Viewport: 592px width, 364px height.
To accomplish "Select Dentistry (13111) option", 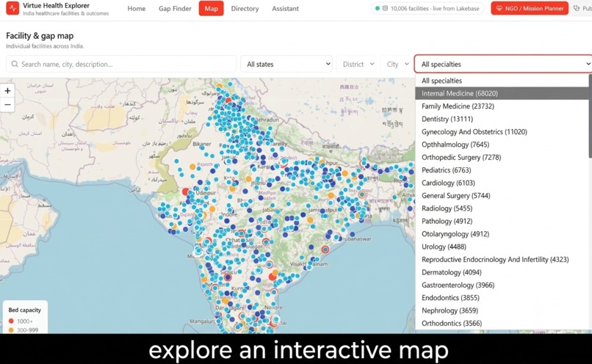I will pyautogui.click(x=502, y=119).
